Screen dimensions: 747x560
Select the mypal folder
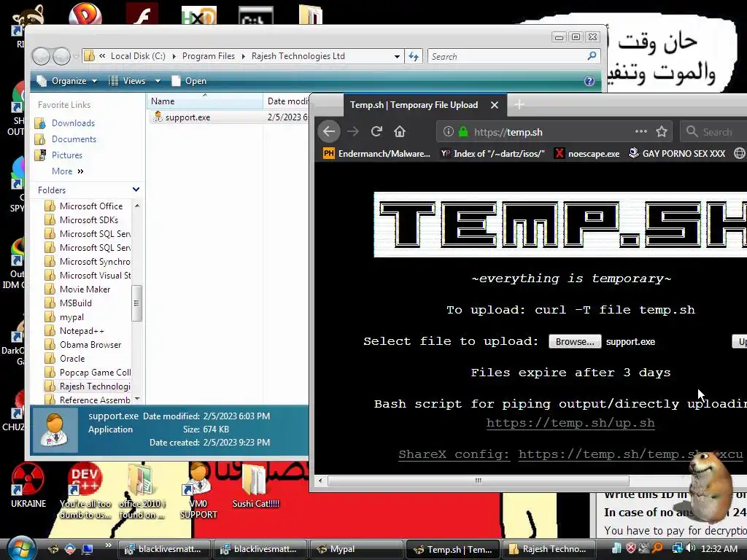tap(71, 317)
